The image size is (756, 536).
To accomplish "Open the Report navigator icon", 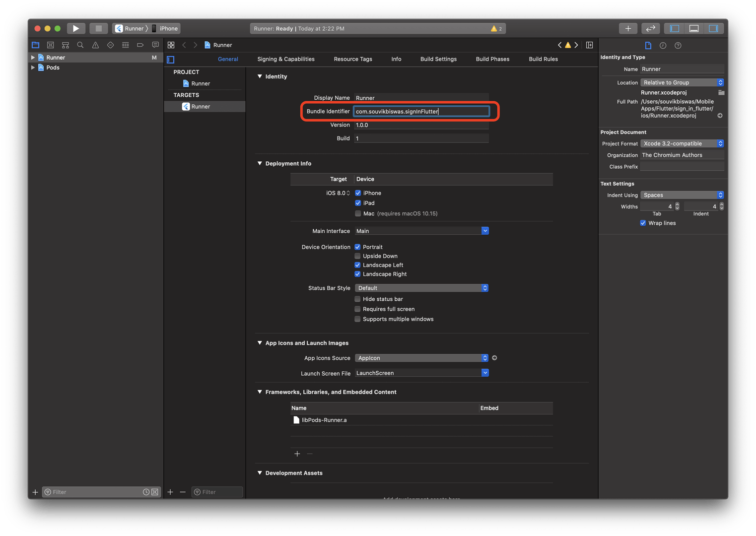I will point(155,45).
